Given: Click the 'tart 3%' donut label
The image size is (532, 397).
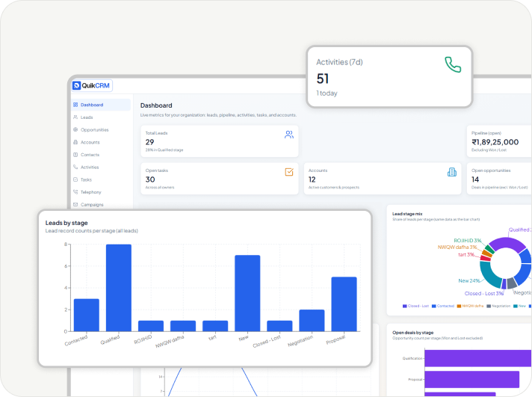Looking at the screenshot, I should coord(466,254).
